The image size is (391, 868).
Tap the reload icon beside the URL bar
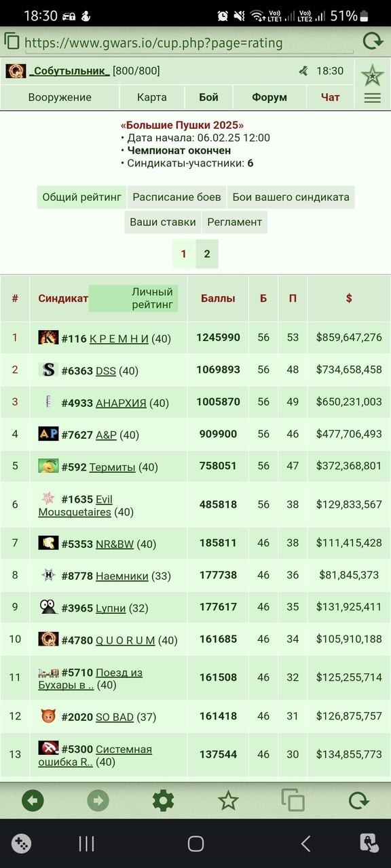coord(373,42)
